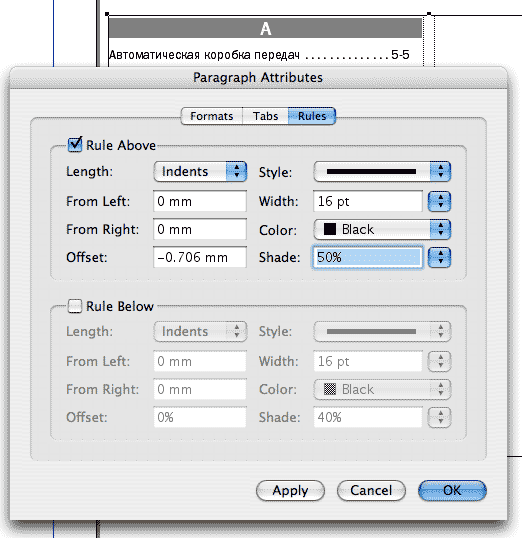
Task: Enable the Rule Below checkbox
Action: pos(75,306)
